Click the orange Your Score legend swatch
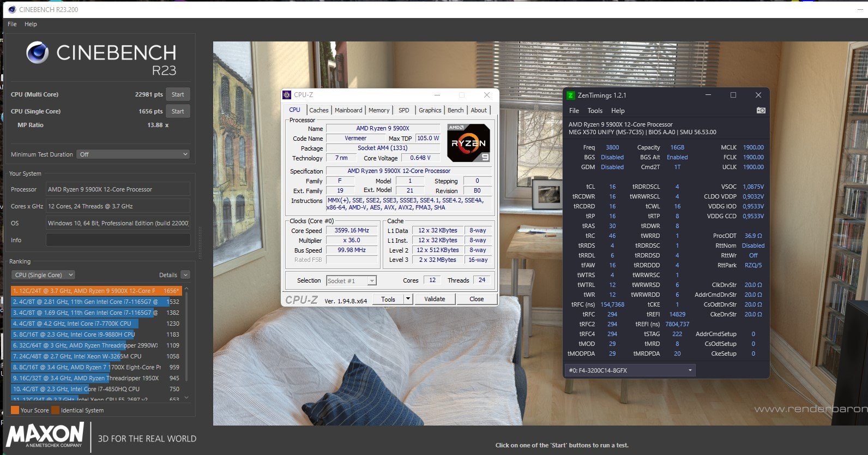Image resolution: width=868 pixels, height=455 pixels. coord(15,410)
